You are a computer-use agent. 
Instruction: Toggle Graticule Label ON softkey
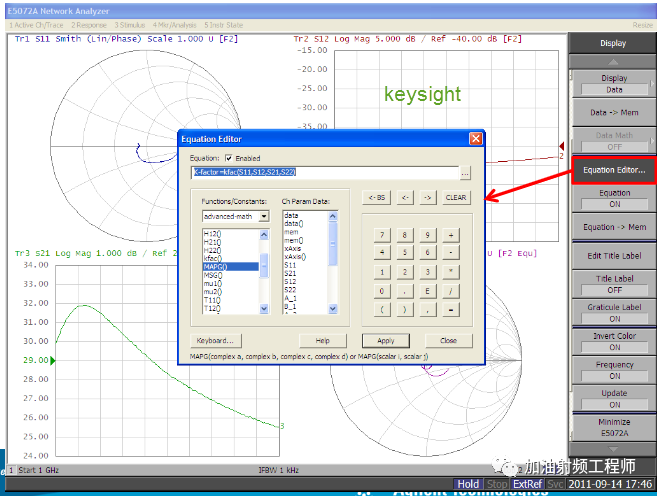click(614, 313)
